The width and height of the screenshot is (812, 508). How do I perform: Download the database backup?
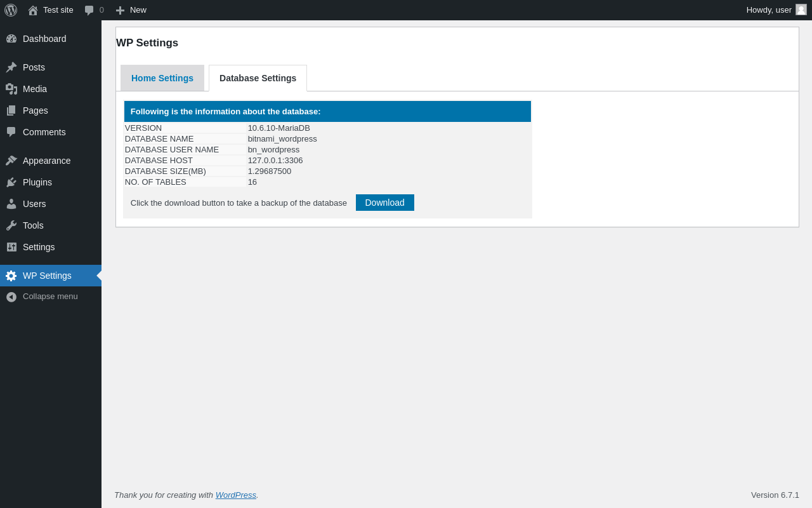tap(385, 203)
